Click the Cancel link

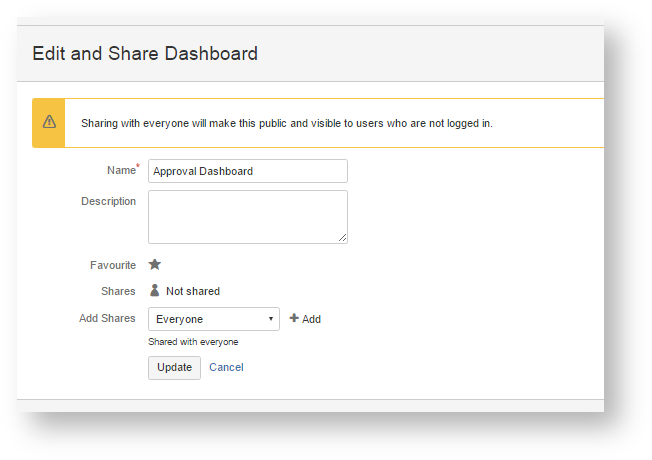click(x=226, y=367)
